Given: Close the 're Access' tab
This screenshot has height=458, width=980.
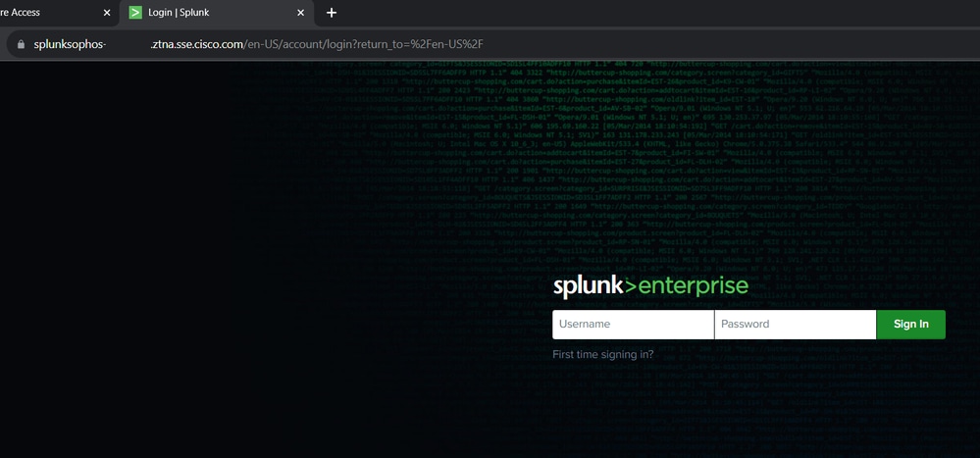Looking at the screenshot, I should [107, 13].
